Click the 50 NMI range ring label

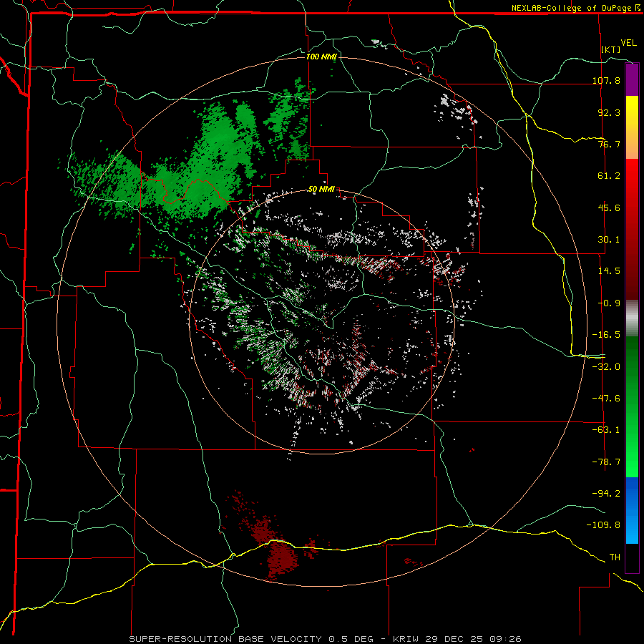(x=321, y=190)
